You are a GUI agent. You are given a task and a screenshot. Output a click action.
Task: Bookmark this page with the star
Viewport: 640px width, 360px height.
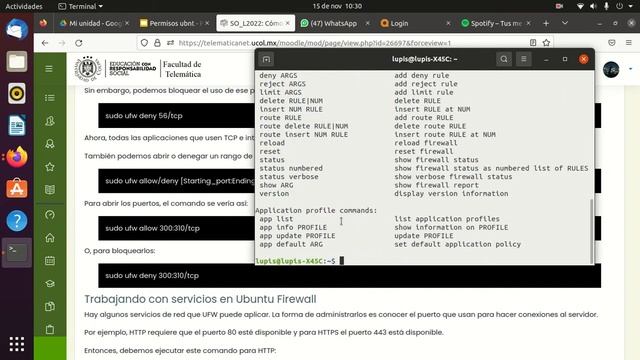546,43
